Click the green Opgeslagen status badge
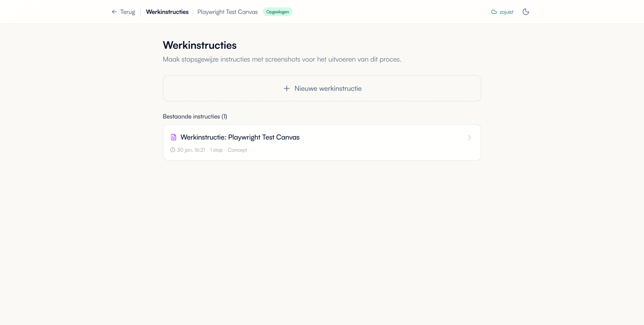 pyautogui.click(x=277, y=12)
